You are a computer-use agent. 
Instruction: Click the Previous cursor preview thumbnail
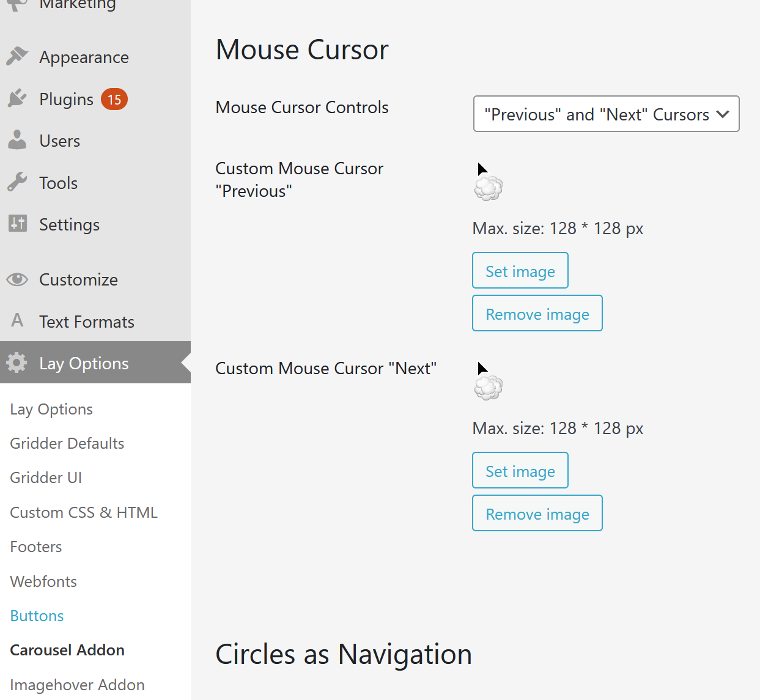(x=488, y=182)
